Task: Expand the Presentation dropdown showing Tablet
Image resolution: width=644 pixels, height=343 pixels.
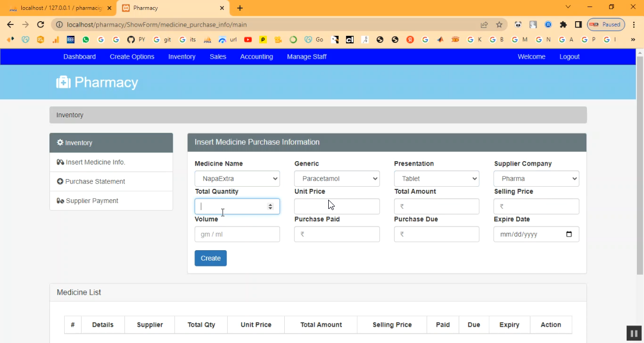Action: tap(436, 179)
